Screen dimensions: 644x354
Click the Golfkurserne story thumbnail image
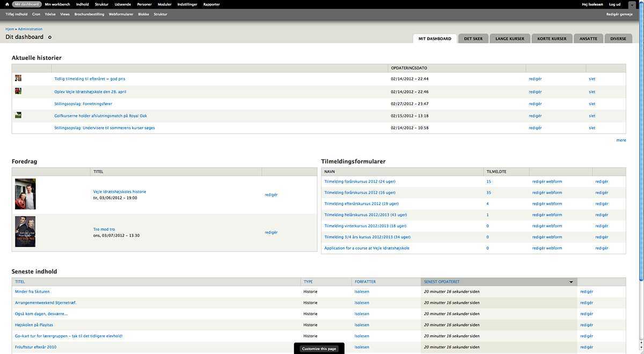point(18,115)
